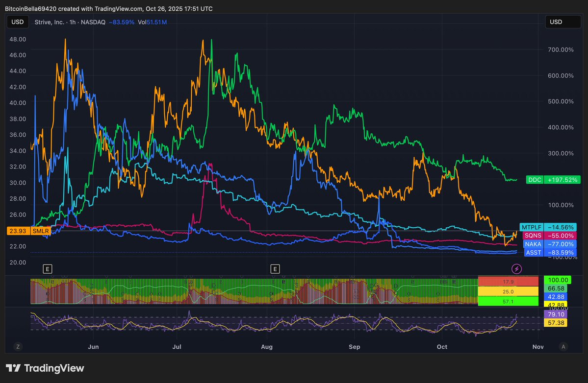Click the Jun label on time axis
588x383 pixels.
tap(93, 347)
